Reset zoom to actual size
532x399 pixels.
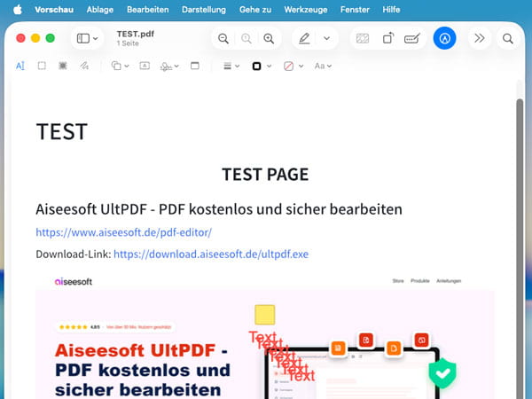(x=246, y=38)
